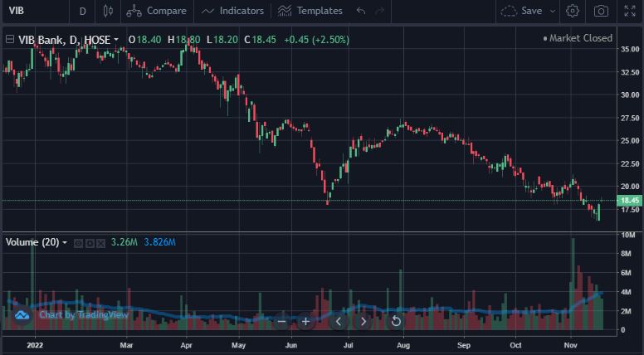644x355 pixels.
Task: Expand the Volume (20) indicator dropdown
Action: 65,242
